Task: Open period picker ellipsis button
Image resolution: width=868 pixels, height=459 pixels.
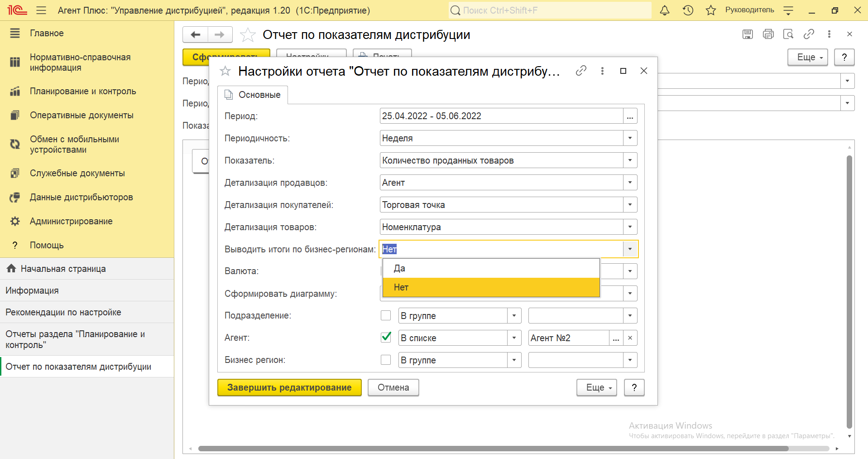Action: (630, 116)
